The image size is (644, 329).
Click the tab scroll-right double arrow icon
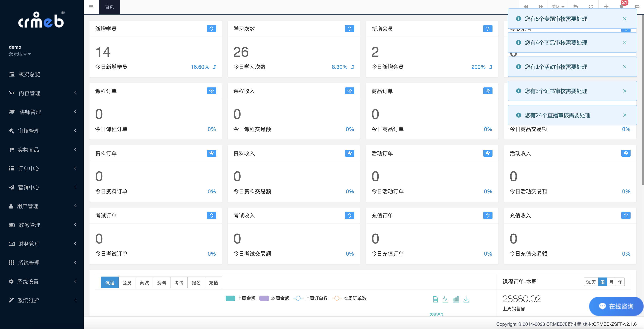click(541, 7)
